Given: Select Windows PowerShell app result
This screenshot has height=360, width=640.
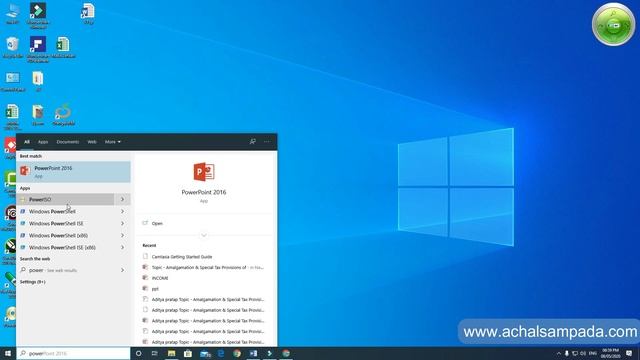Looking at the screenshot, I should pyautogui.click(x=65, y=211).
